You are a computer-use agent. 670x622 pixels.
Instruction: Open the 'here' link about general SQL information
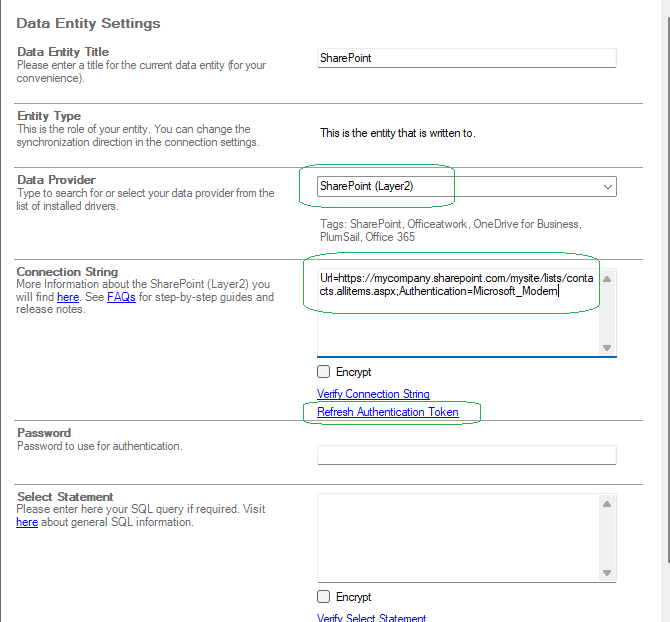click(x=27, y=522)
